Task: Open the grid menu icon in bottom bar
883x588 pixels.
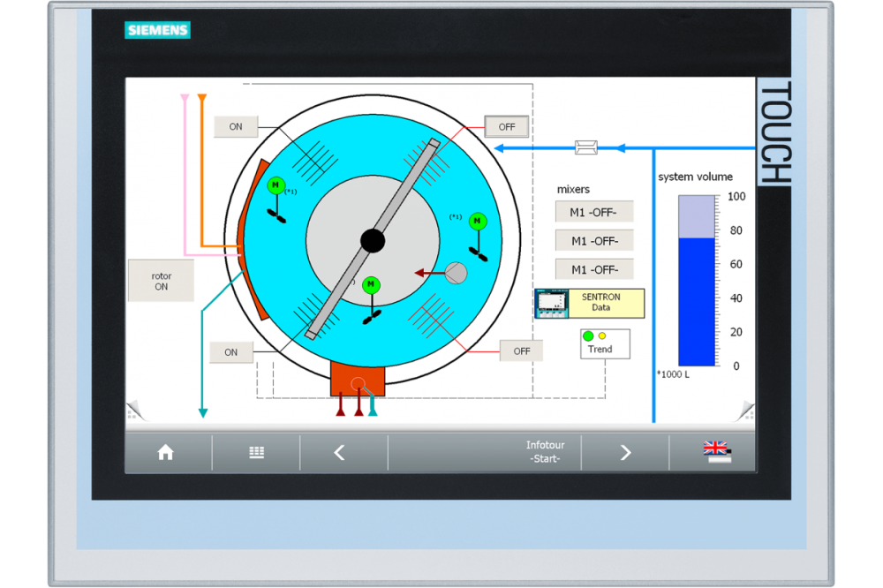Action: coord(256,453)
